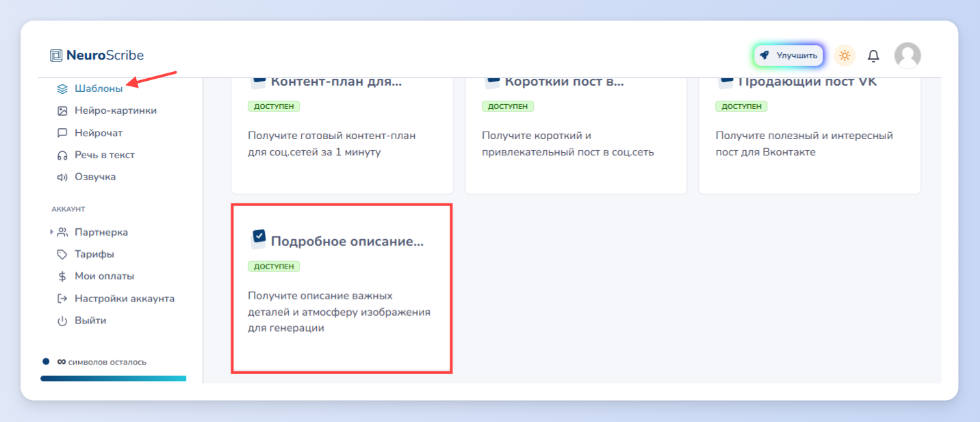Click the Улучшить upgrade button

point(788,55)
